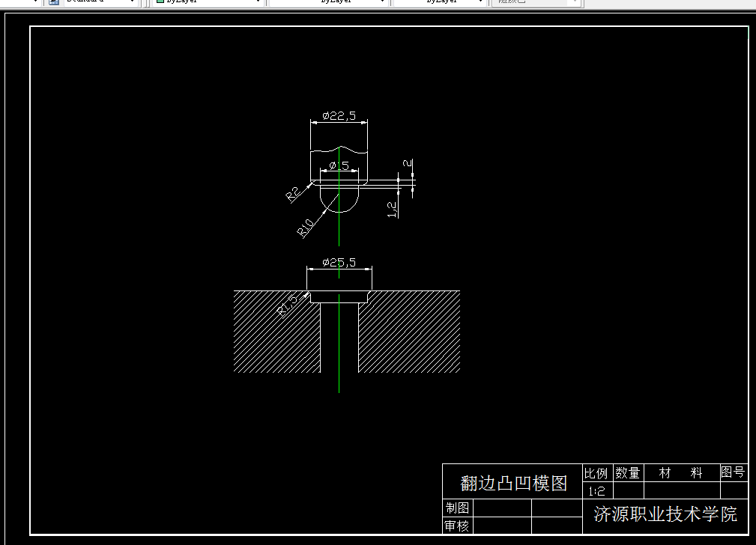
Task: Open the ByLayer linetype dropdown
Action: click(x=328, y=2)
